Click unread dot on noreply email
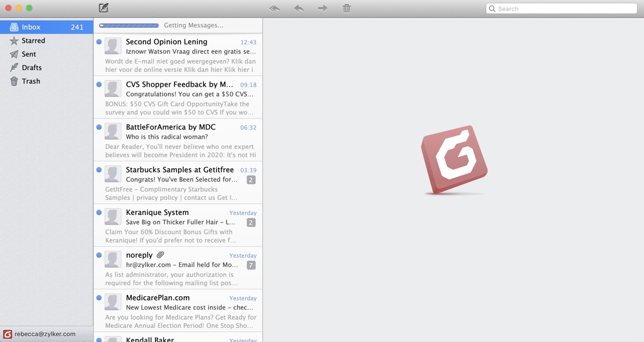644x342 pixels. pos(99,255)
